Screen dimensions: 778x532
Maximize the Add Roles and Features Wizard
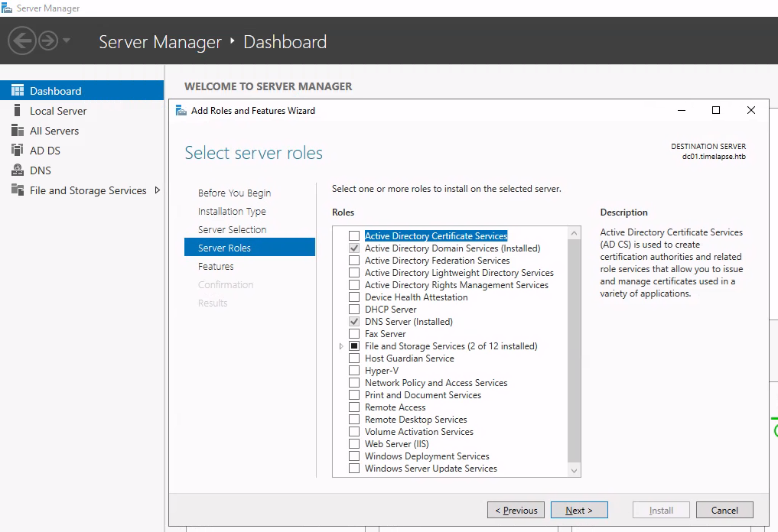click(716, 110)
